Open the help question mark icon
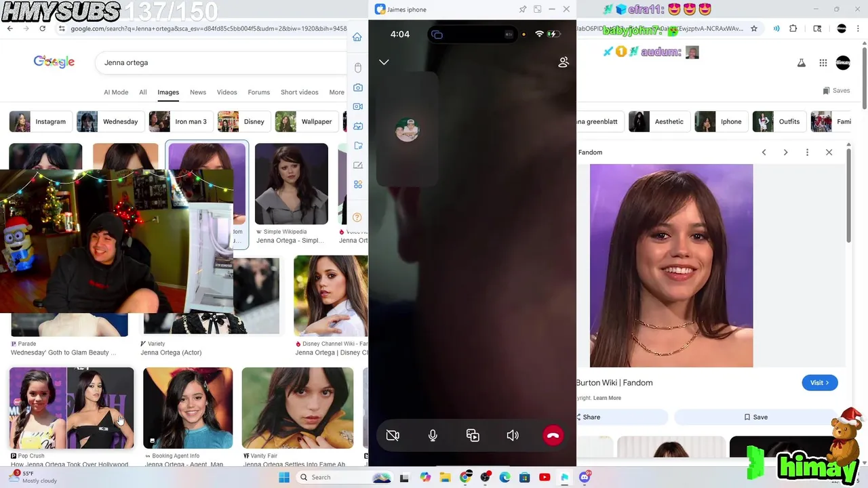Image resolution: width=868 pixels, height=488 pixels. tap(358, 217)
